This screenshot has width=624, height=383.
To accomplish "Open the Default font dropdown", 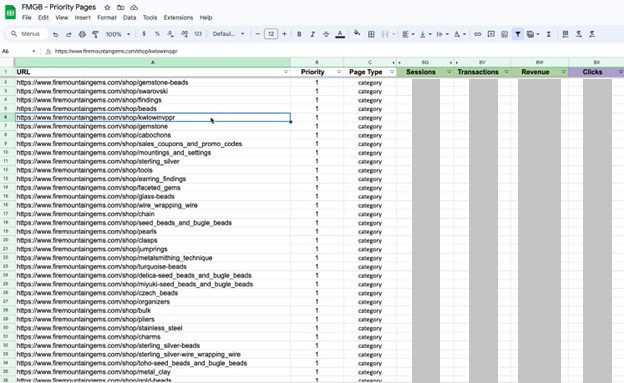I will click(x=228, y=34).
